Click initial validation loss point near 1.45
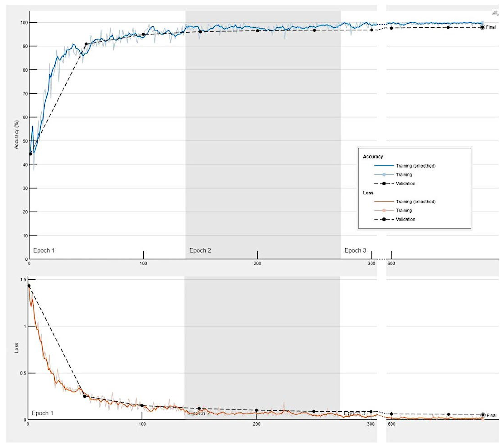This screenshot has width=503, height=448. pyautogui.click(x=29, y=286)
